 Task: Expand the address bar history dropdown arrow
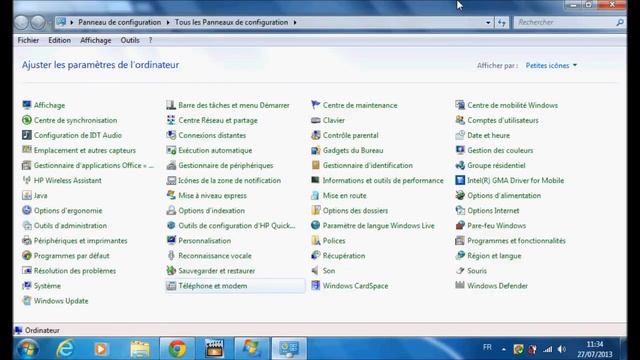point(488,22)
